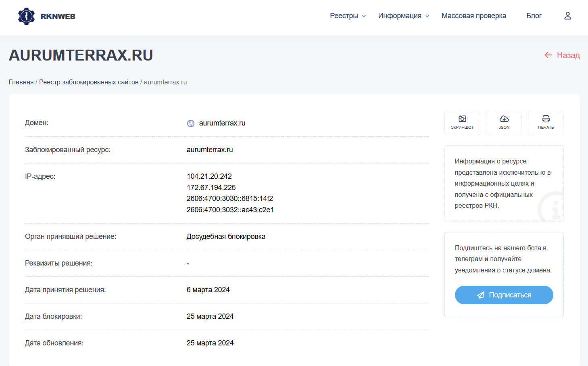
Task: Click the 6 марта 2024 decision date
Action: 208,290
